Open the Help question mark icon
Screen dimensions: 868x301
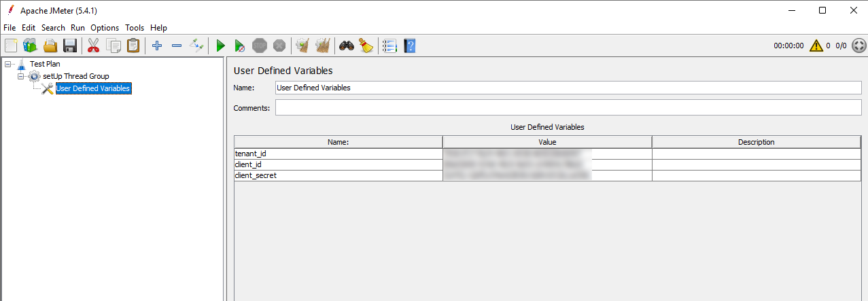click(409, 46)
